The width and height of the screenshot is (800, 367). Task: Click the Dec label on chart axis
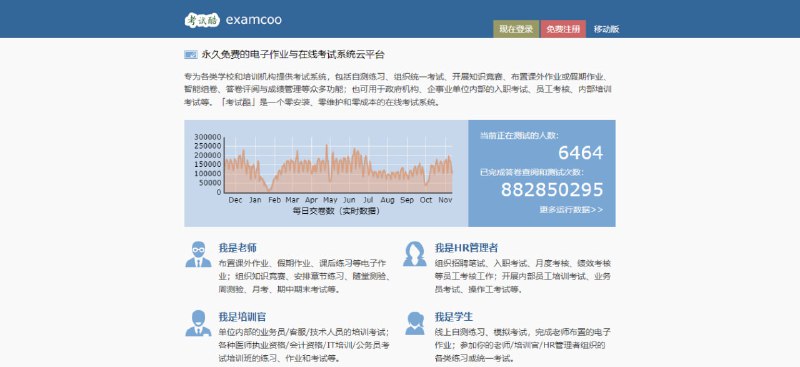click(x=235, y=200)
